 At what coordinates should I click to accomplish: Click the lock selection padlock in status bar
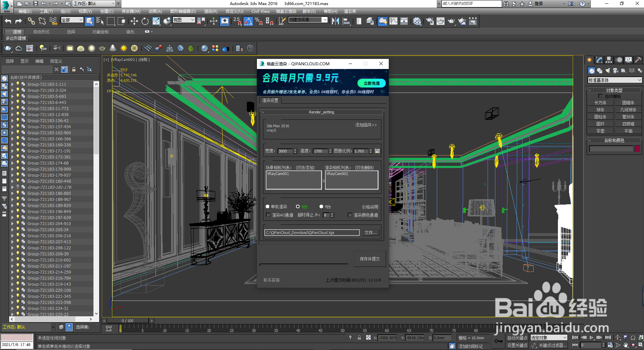359,338
